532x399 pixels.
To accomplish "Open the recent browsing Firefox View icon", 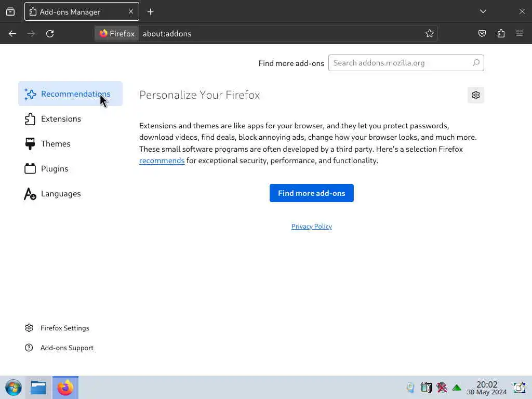I will coord(10,11).
